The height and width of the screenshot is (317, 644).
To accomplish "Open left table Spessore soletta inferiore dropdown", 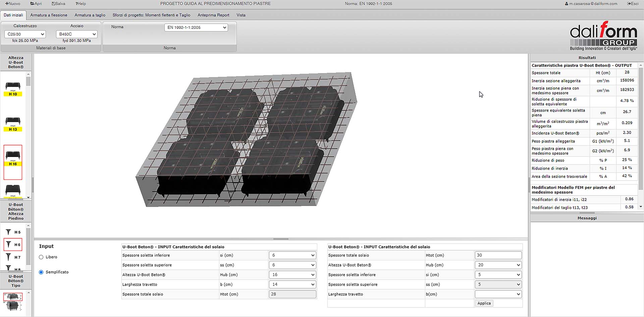I will [x=292, y=255].
